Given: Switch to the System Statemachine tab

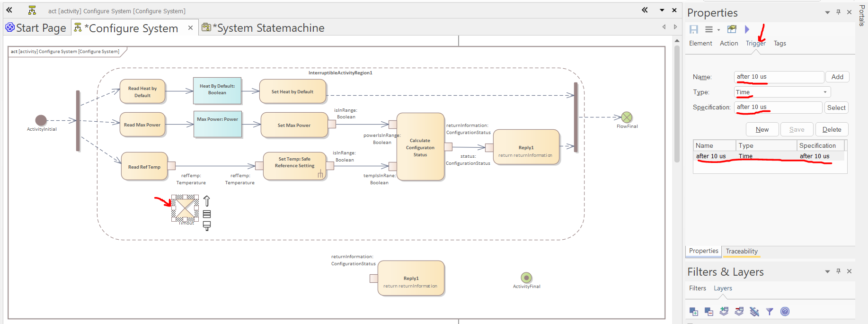Looking at the screenshot, I should tap(268, 28).
